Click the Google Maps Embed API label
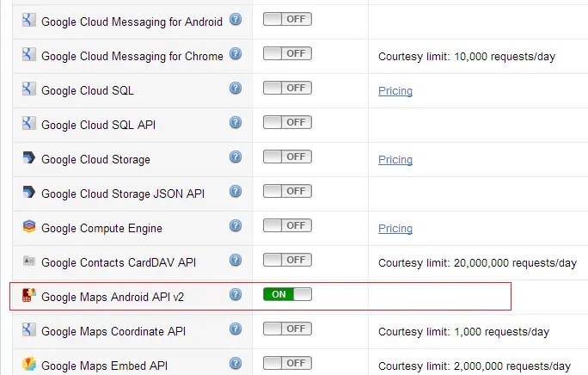The width and height of the screenshot is (588, 375). click(x=104, y=366)
